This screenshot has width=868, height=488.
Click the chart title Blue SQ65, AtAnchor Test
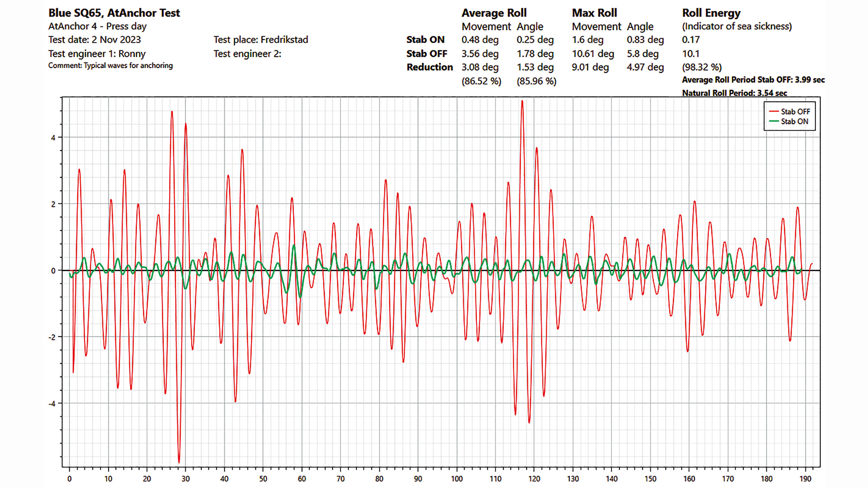[114, 13]
